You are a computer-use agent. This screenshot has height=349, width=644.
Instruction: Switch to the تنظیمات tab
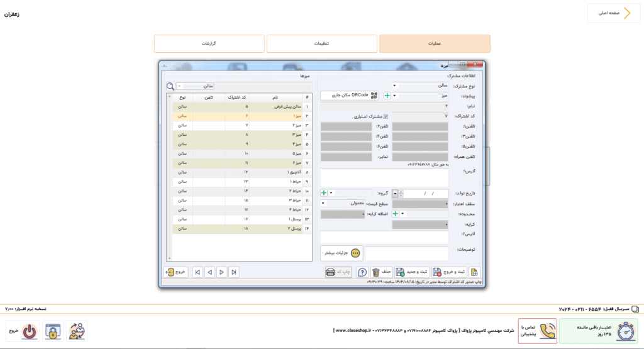tap(321, 43)
